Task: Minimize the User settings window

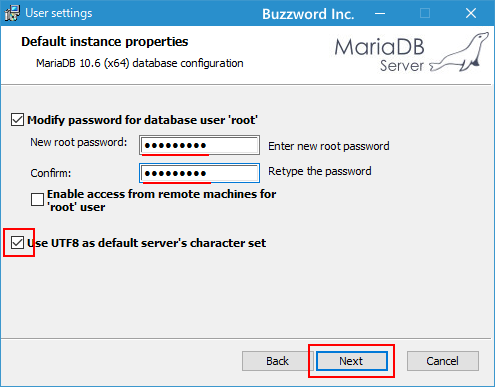Action: click(380, 13)
